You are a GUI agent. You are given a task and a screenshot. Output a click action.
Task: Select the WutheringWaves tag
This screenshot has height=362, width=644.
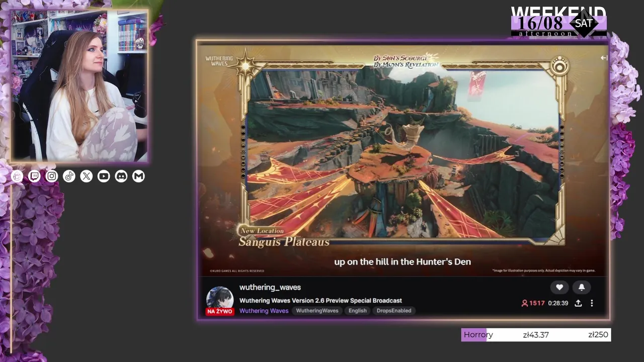pos(317,311)
